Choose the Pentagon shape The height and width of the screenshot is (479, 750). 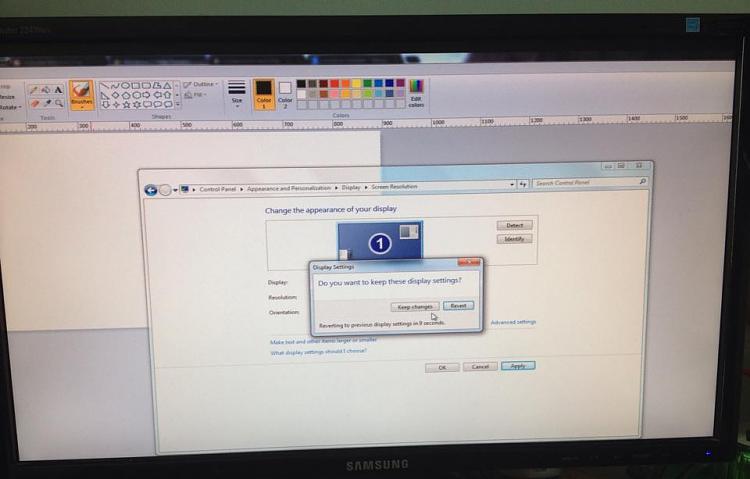[x=127, y=95]
